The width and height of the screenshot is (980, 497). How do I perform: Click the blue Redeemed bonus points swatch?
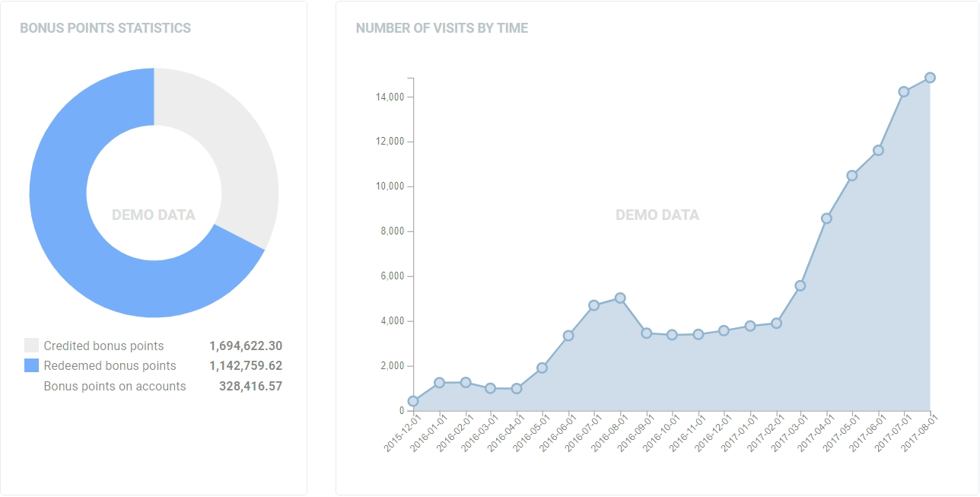(31, 365)
